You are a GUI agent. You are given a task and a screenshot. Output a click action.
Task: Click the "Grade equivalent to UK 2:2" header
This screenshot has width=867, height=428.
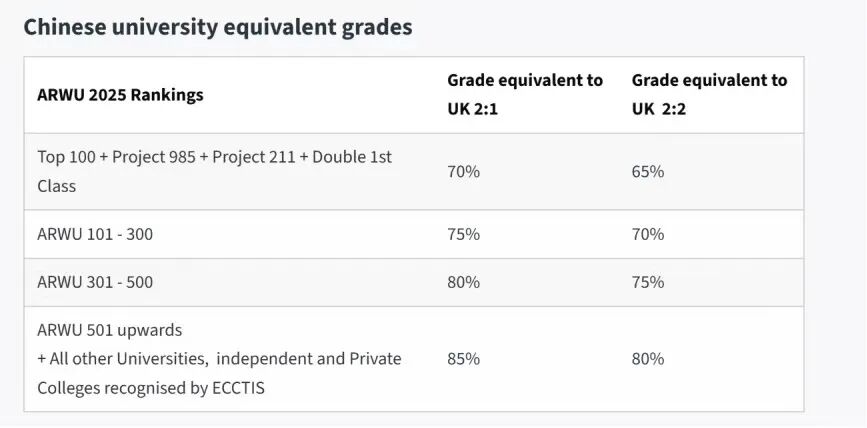point(709,94)
